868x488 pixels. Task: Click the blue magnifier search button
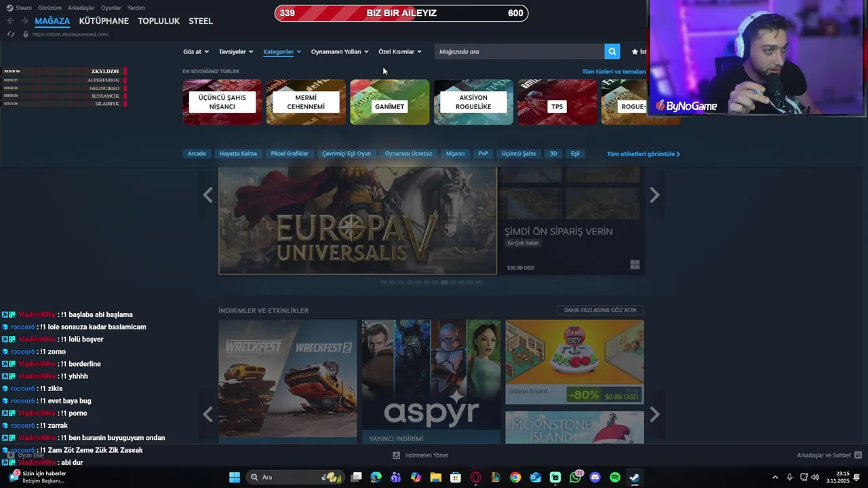(x=612, y=52)
